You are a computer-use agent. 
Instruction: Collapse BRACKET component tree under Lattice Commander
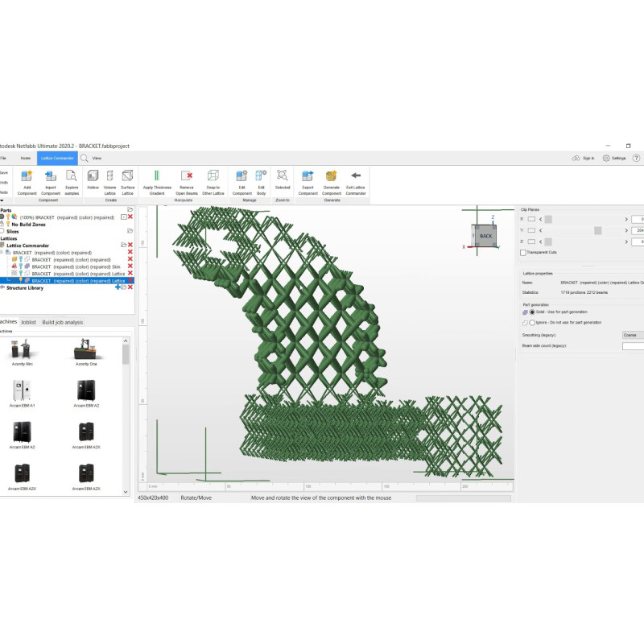2,253
